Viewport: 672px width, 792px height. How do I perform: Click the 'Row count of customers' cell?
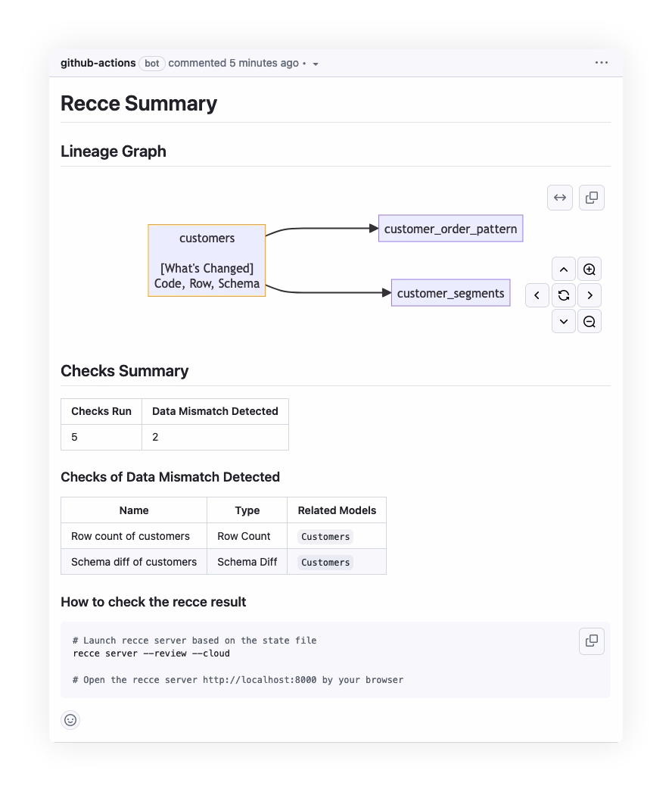134,536
